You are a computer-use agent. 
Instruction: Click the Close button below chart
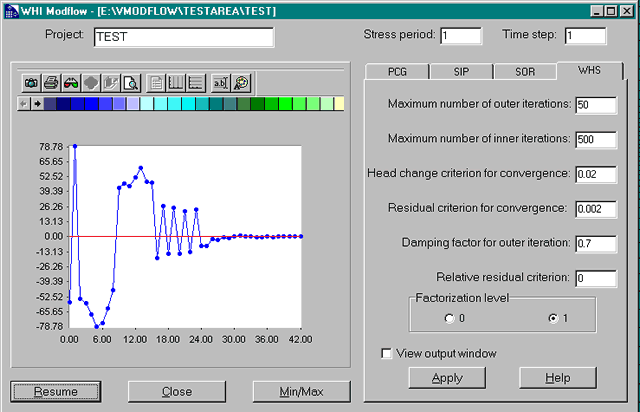[177, 392]
